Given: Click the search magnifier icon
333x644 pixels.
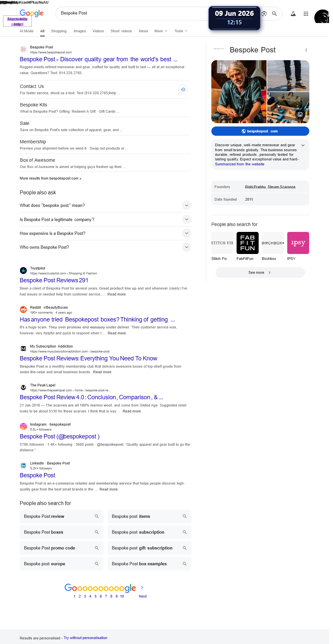Looking at the screenshot, I should pos(274,14).
